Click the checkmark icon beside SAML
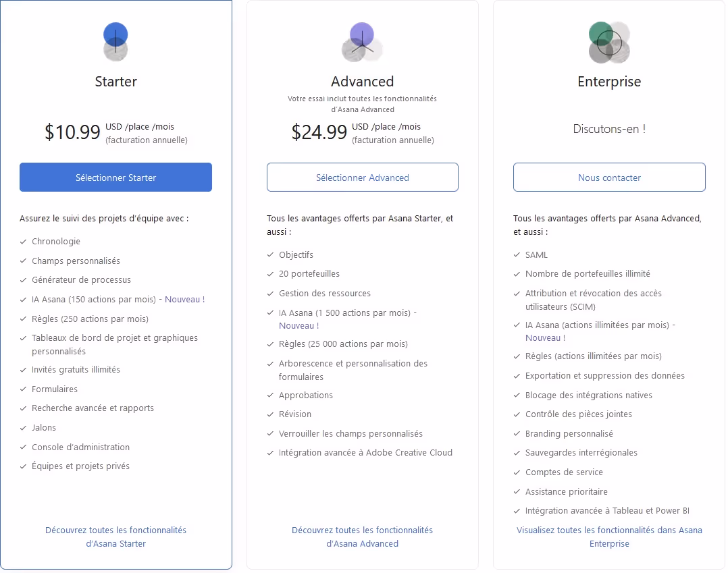Viewport: 728px width, 573px height. [517, 255]
